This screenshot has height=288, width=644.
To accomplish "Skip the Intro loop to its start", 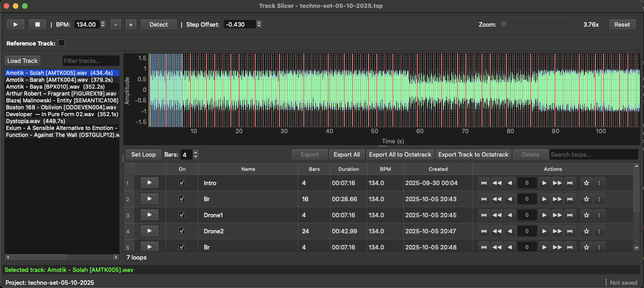I will point(484,183).
